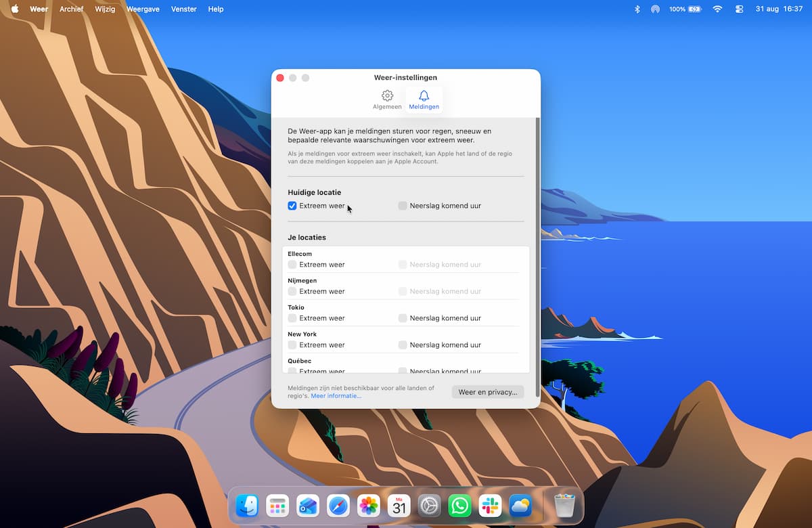Click the Québec location name
812x528 pixels.
tap(300, 361)
